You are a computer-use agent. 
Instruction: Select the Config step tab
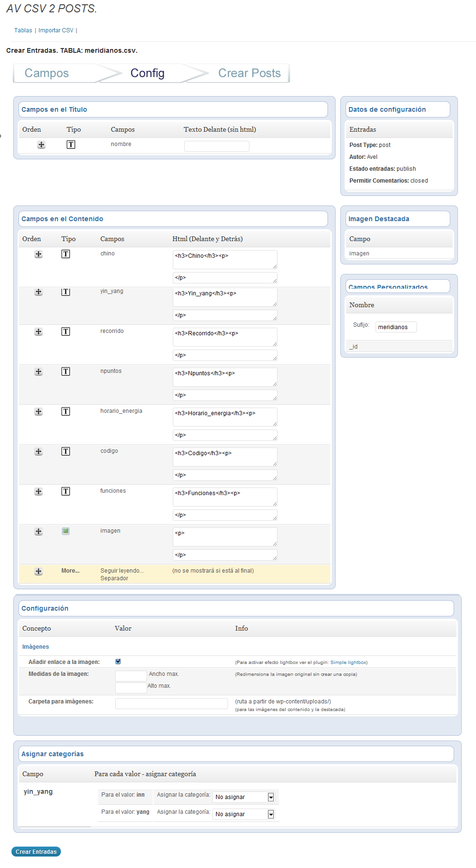148,73
